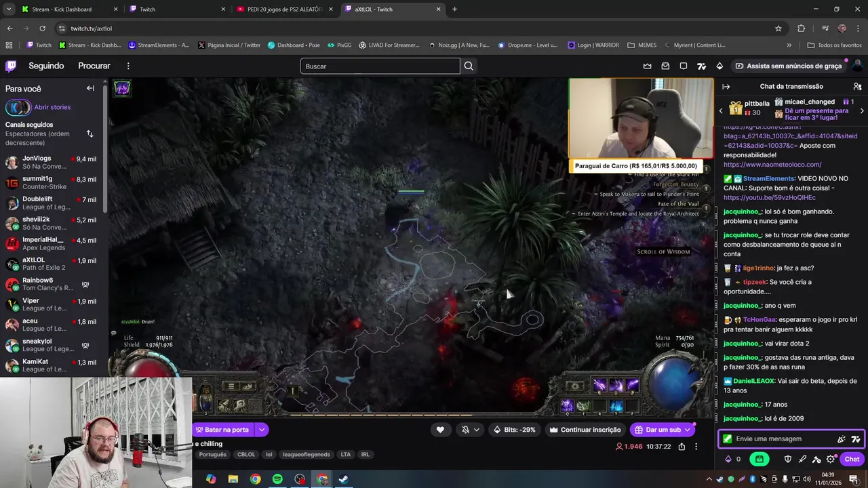Screen dimensions: 868x488
Task: Open the tab search dropdown in Chrome
Action: point(9,9)
